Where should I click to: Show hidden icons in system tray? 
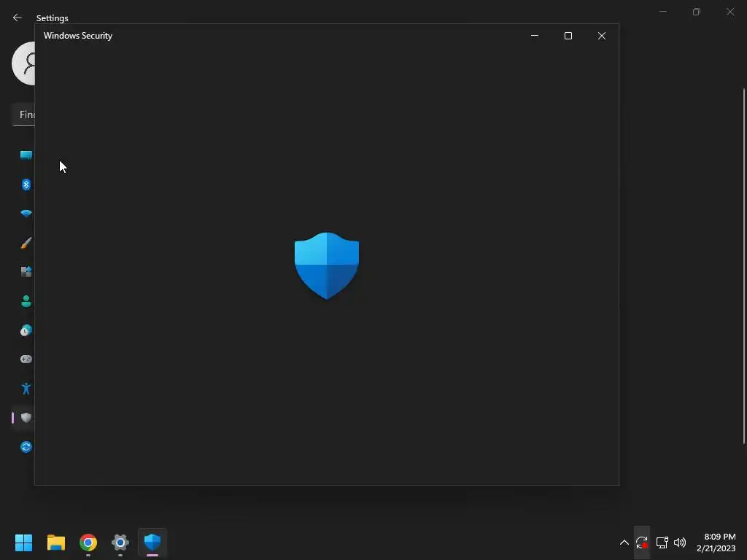[x=624, y=542]
